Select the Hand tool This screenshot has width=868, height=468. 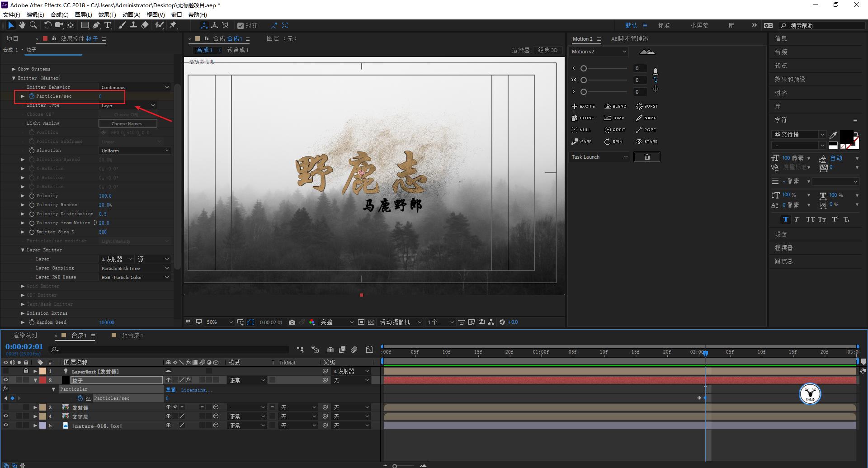22,25
